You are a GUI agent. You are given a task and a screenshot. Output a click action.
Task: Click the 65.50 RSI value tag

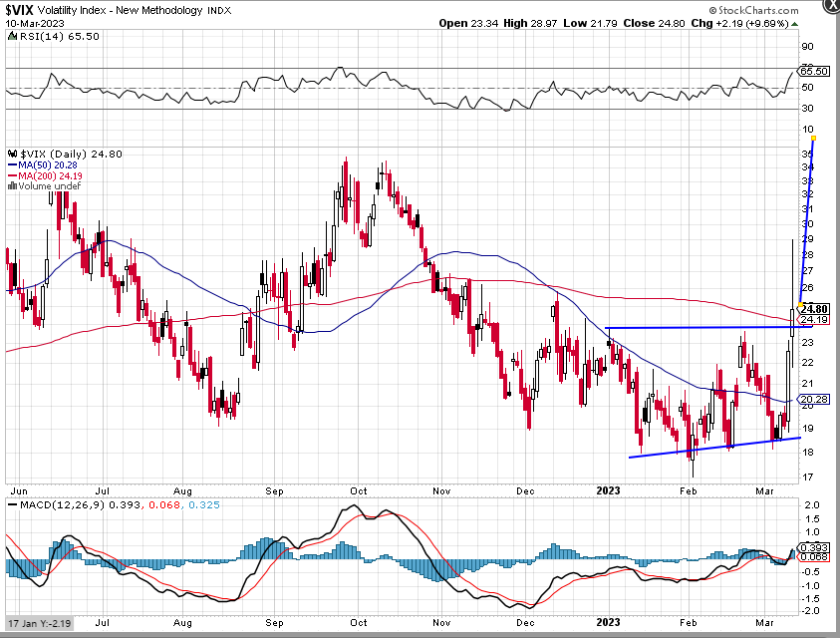(814, 72)
